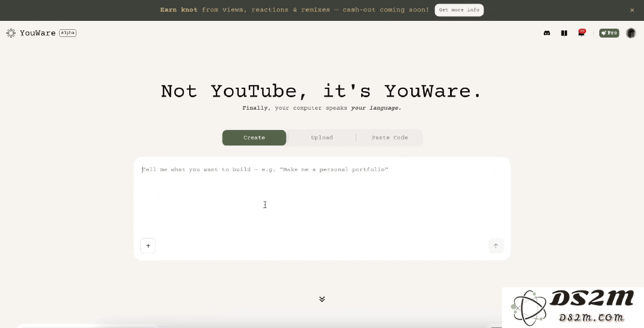This screenshot has height=328, width=644.
Task: Open notifications bell with red badge
Action: coord(581,32)
